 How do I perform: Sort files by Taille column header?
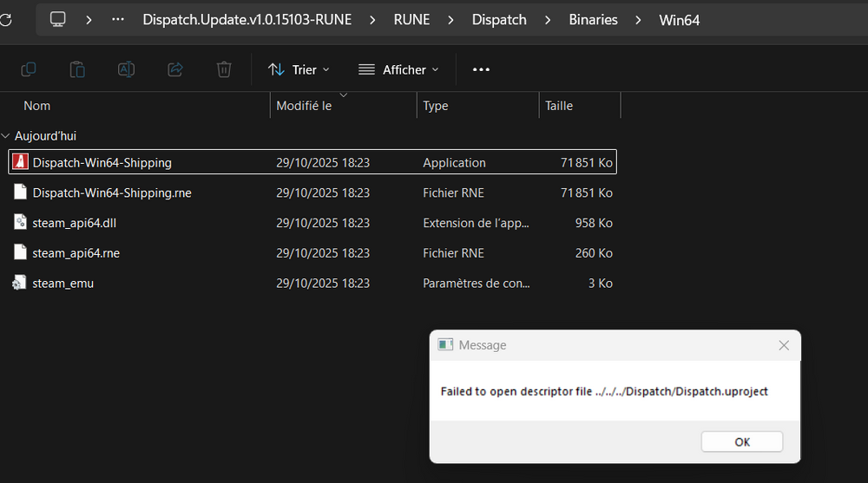559,106
